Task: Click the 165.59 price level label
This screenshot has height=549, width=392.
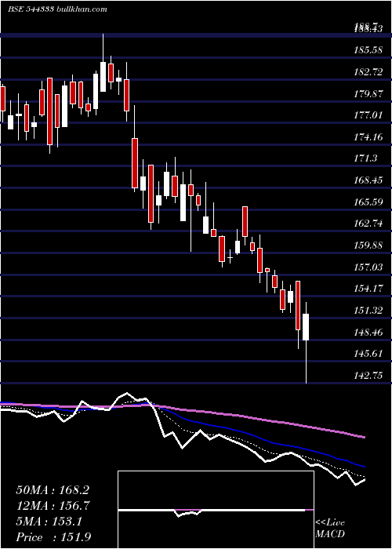Action: [x=368, y=202]
